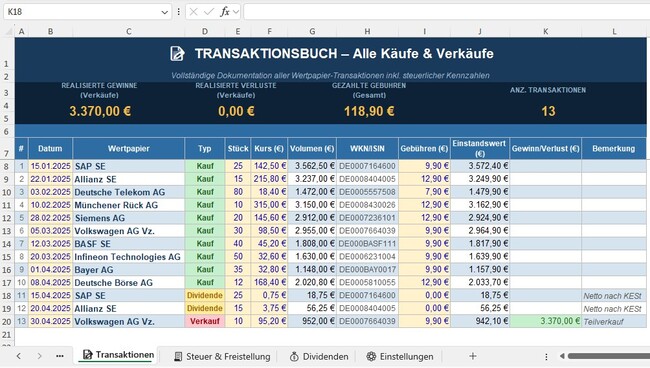Image resolution: width=650 pixels, height=368 pixels.
Task: Select the Dividende cell in SAP SE row
Action: [205, 295]
